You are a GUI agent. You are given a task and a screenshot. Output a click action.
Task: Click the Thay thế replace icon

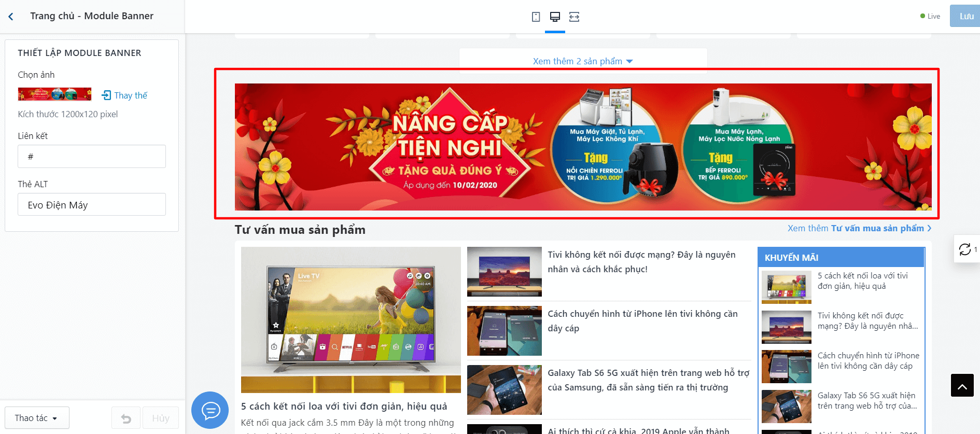coord(106,95)
